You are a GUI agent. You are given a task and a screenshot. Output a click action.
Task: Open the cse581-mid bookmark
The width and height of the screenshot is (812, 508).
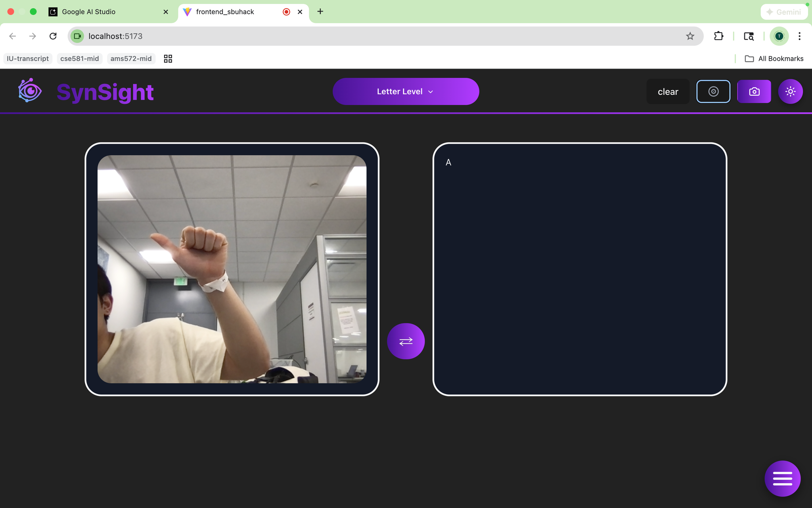79,59
